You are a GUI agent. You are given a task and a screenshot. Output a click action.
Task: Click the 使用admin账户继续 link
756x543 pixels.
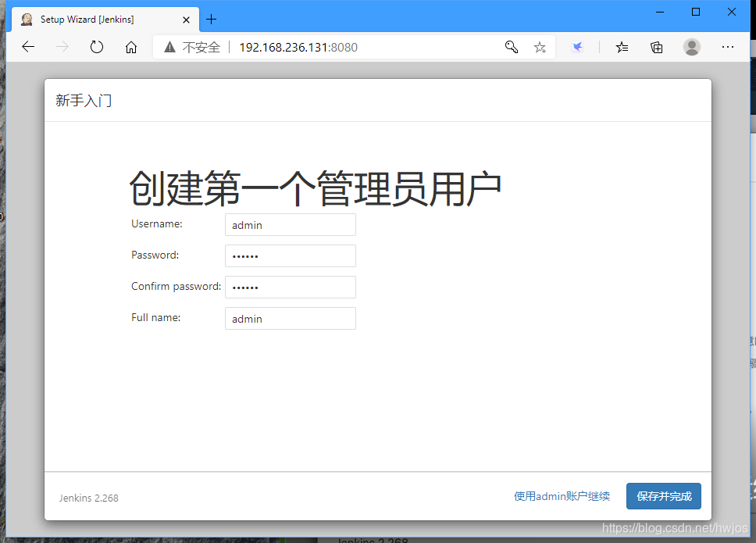[561, 495]
